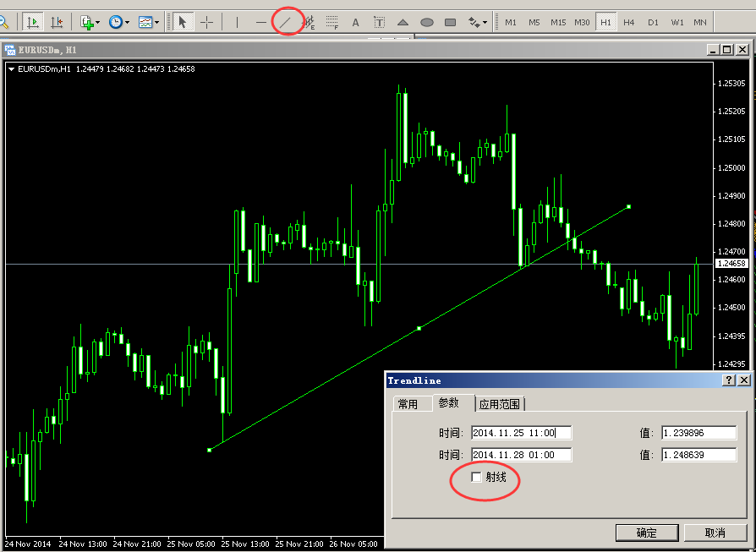The image size is (756, 552).
Task: Select the ellipse shape tool
Action: click(x=427, y=22)
